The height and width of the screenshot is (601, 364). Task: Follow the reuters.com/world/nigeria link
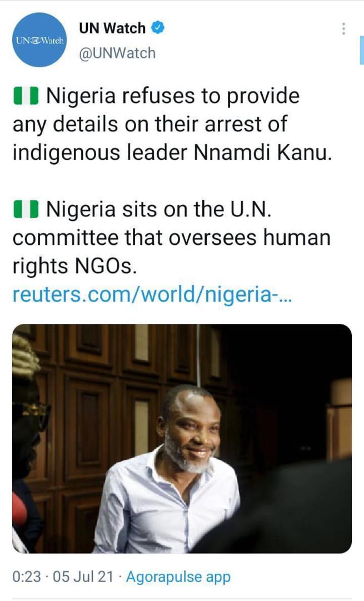[151, 295]
